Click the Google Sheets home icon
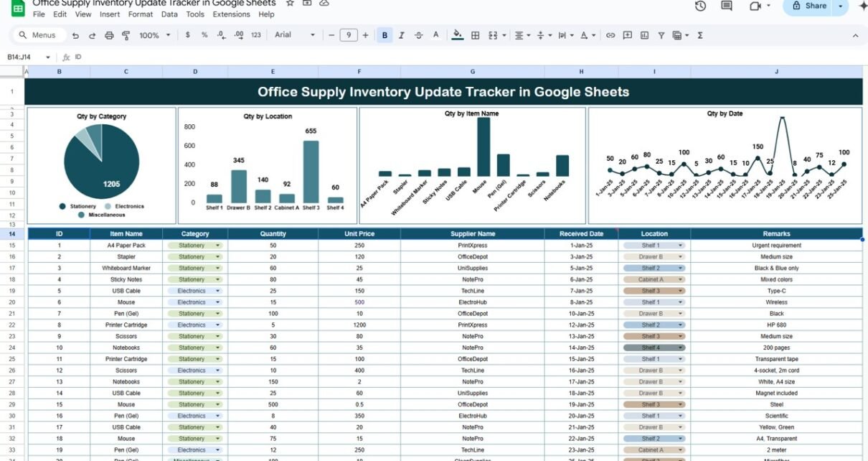 pyautogui.click(x=19, y=8)
